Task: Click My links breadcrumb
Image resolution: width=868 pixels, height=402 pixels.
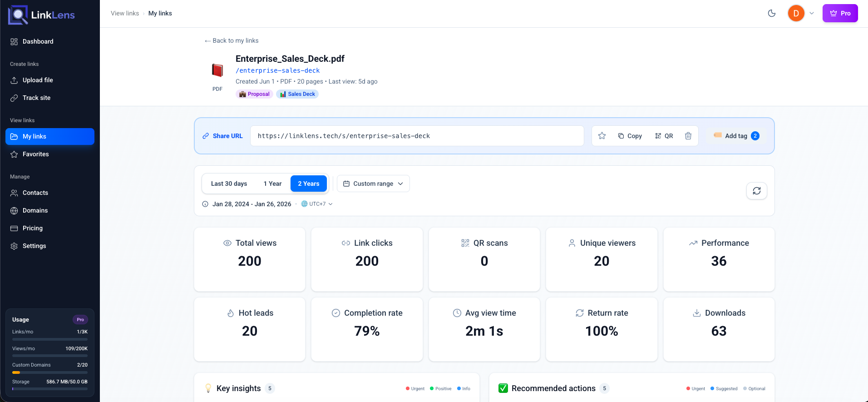Action: pyautogui.click(x=160, y=13)
